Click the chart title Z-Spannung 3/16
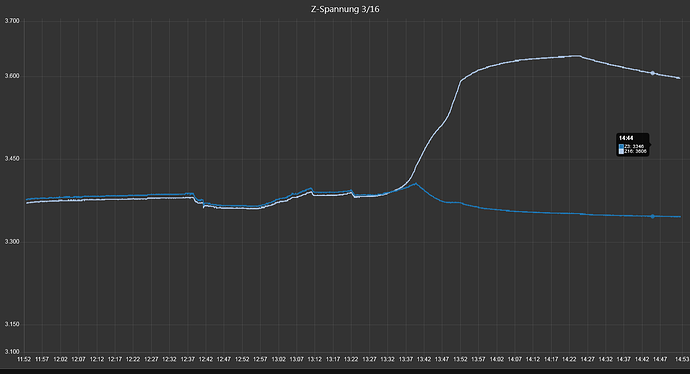Image resolution: width=690 pixels, height=374 pixels. coord(345,9)
